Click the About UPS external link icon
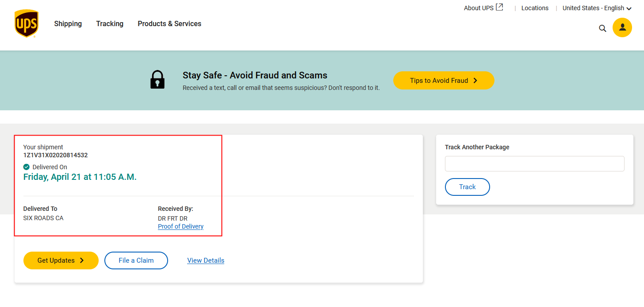 point(499,7)
